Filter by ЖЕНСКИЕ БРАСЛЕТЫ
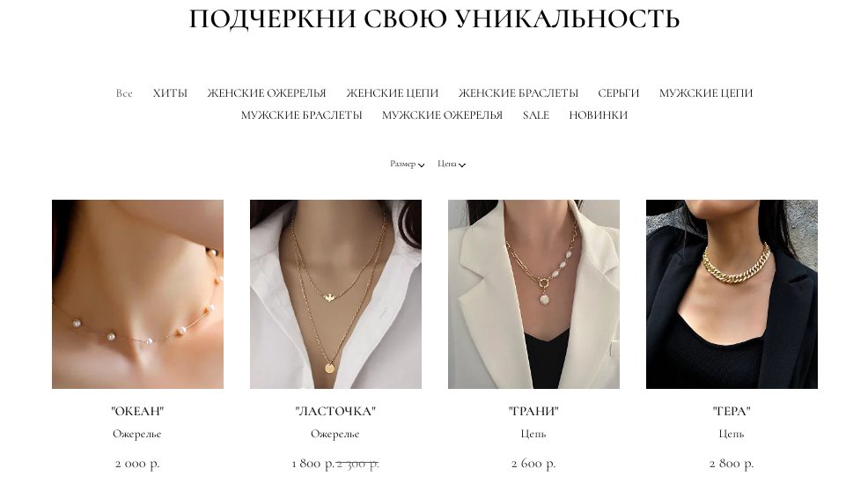 point(519,93)
